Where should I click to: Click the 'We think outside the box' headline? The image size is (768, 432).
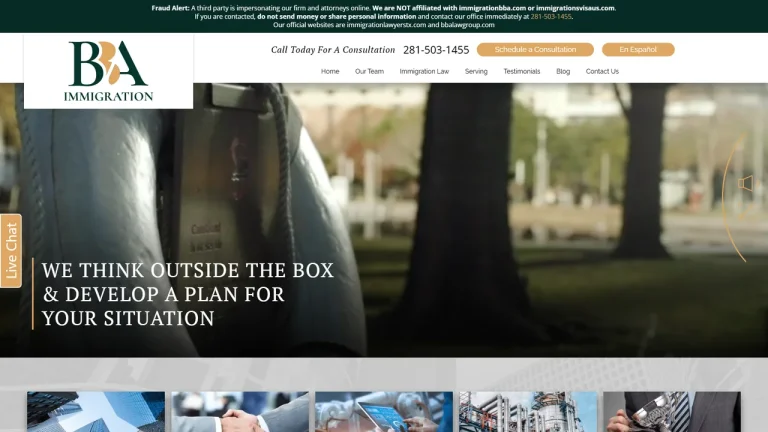pos(188,294)
